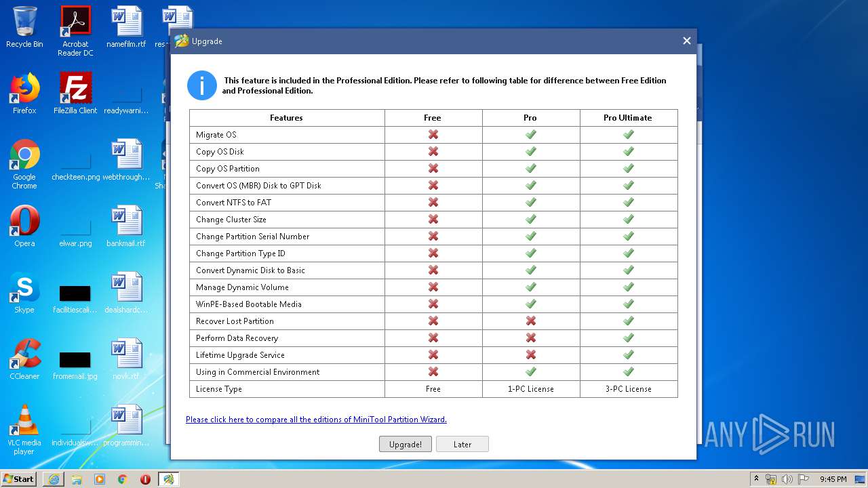
Task: Click the Upgrade dialog title icon
Action: pyautogui.click(x=182, y=41)
